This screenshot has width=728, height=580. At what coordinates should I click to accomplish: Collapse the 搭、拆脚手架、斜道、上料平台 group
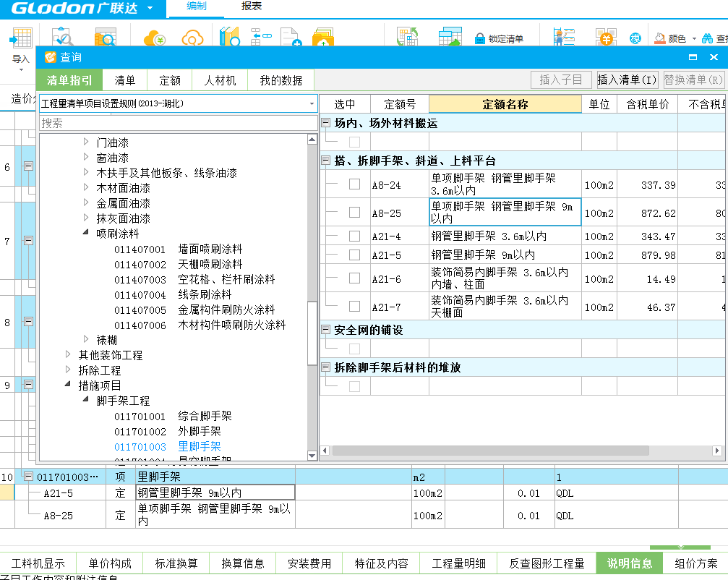tap(326, 161)
